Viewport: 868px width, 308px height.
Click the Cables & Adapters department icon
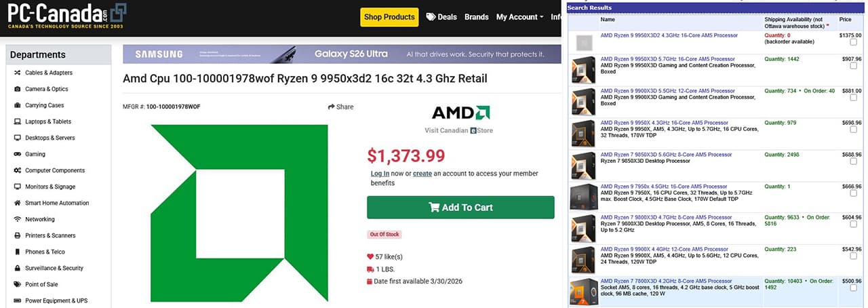point(18,73)
